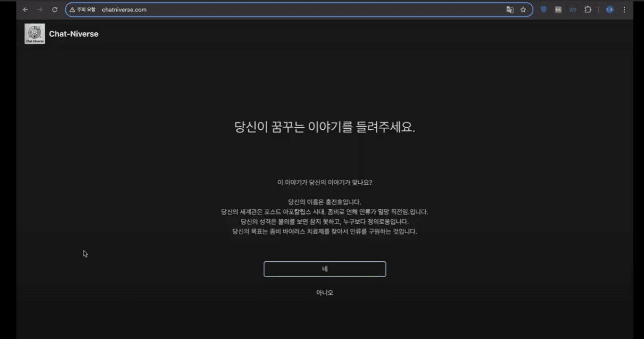The width and height of the screenshot is (644, 339).
Task: Open the translate page icon
Action: pyautogui.click(x=510, y=10)
